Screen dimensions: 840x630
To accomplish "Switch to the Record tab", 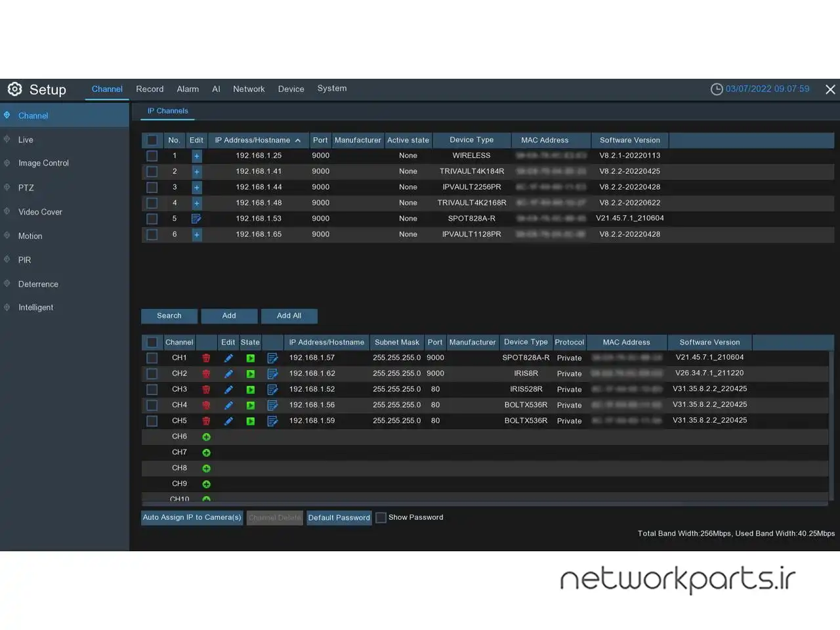I will pos(150,89).
